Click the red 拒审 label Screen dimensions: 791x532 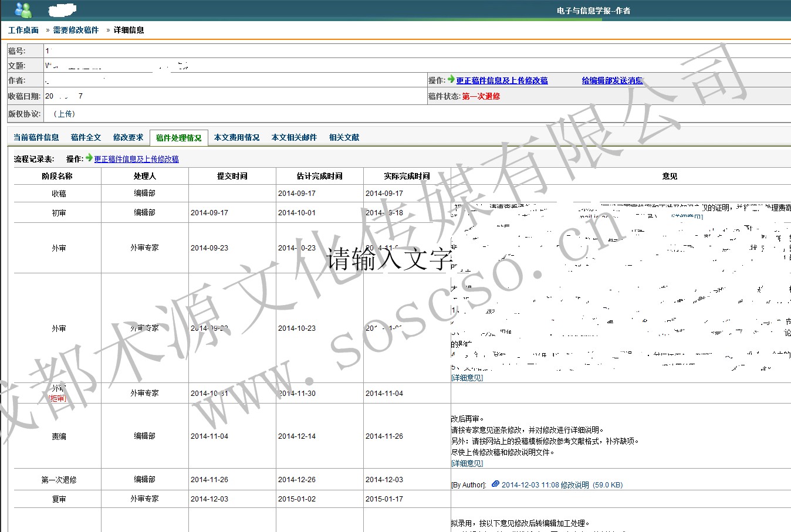point(58,398)
